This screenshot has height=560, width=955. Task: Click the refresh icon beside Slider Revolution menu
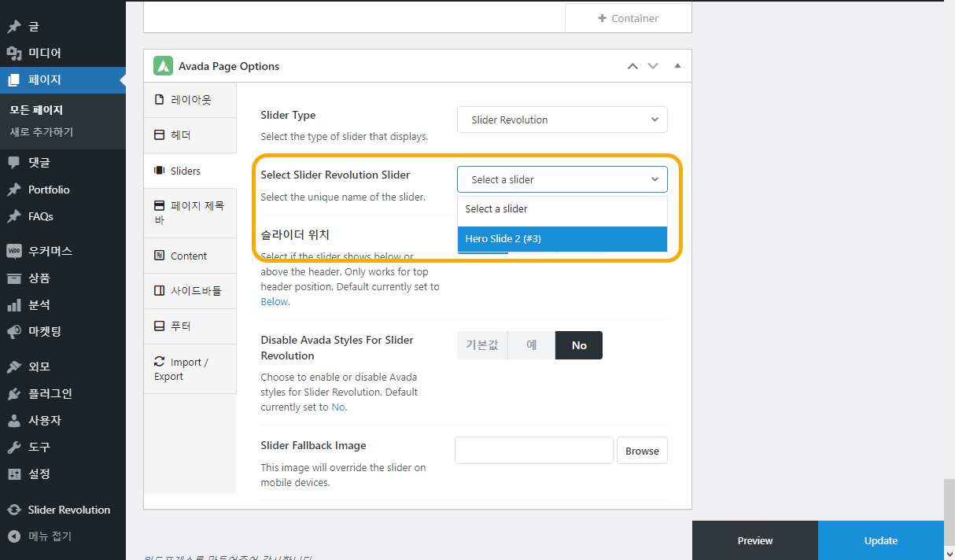pos(13,510)
